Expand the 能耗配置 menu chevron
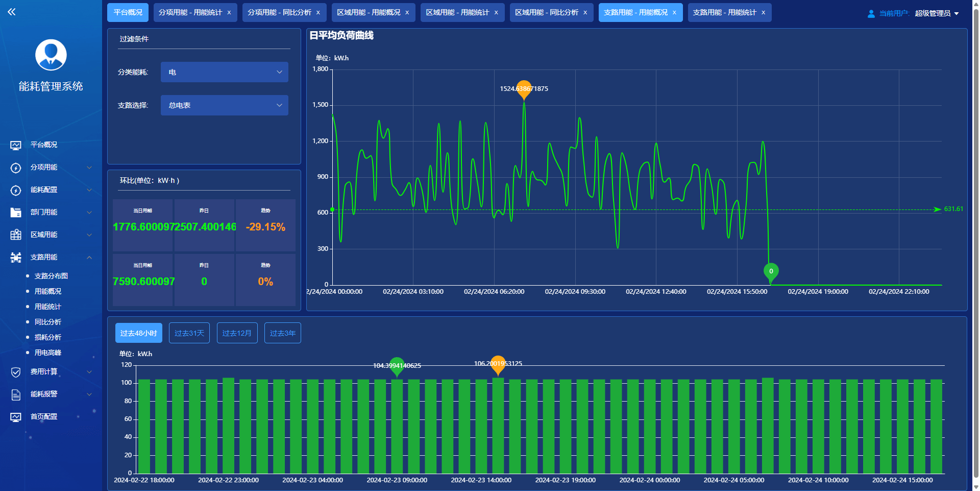Screen dimensions: 980x491 89,190
